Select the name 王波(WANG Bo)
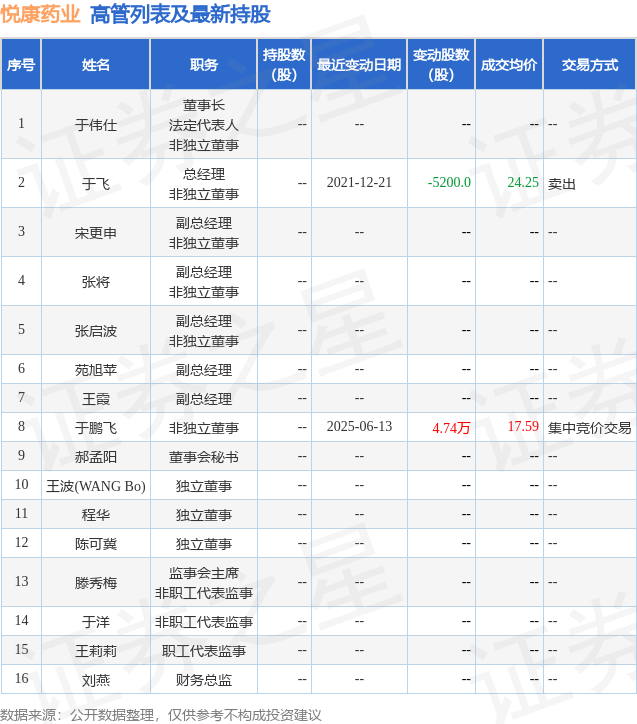637x724 pixels. pos(96,486)
